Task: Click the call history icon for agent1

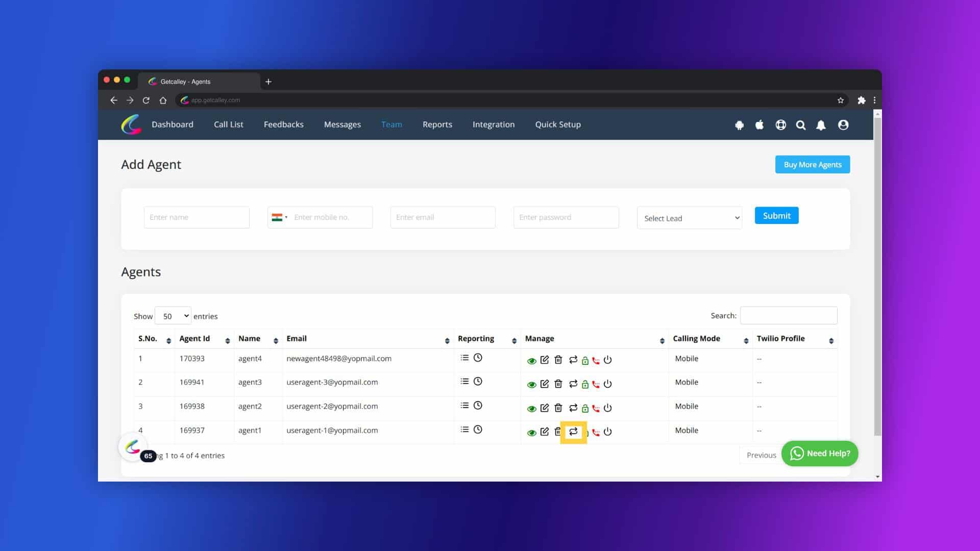Action: point(478,429)
